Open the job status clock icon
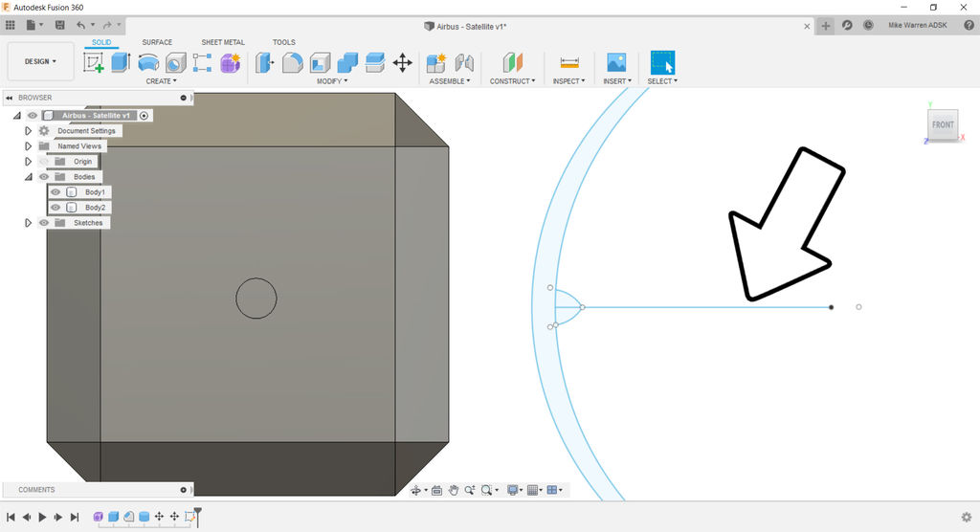The image size is (980, 532). coord(868,25)
